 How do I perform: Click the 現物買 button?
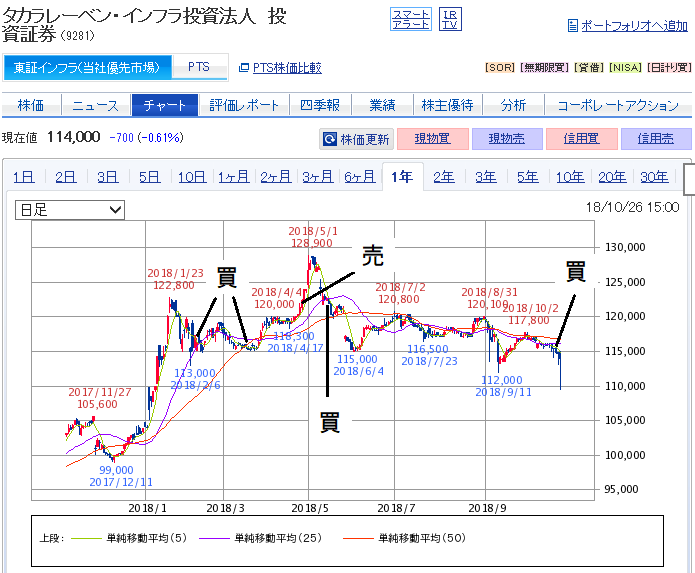click(433, 139)
